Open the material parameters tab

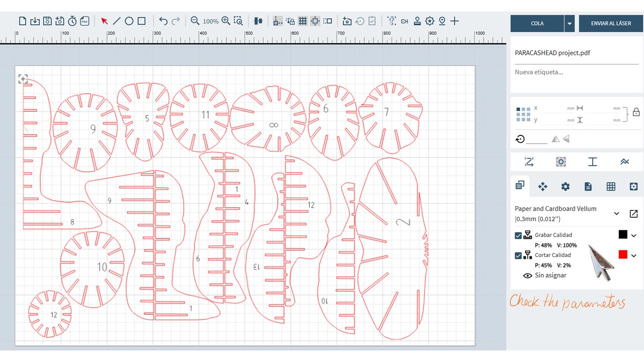(520, 186)
